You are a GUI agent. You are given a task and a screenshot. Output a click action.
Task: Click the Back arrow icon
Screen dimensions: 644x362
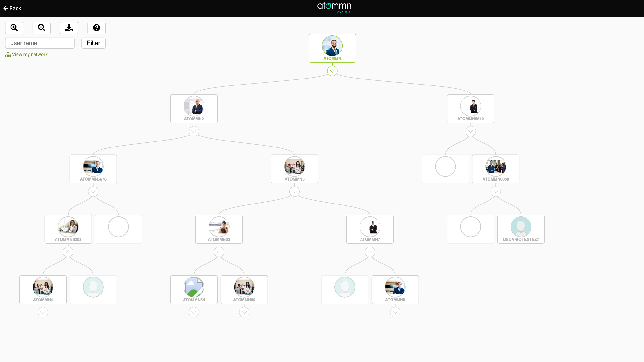[6, 8]
